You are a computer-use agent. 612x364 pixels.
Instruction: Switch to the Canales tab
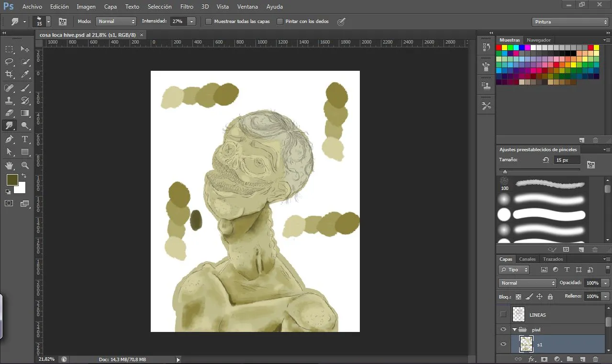click(527, 259)
